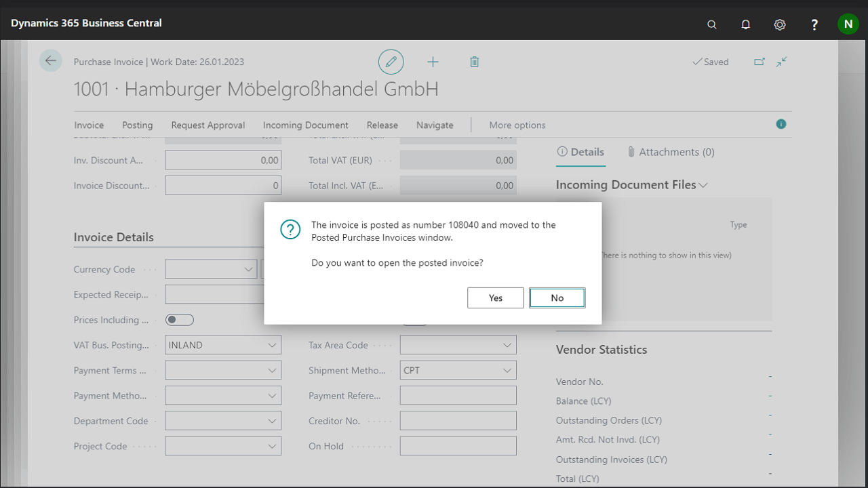Open the help question mark icon
868x488 pixels.
814,24
